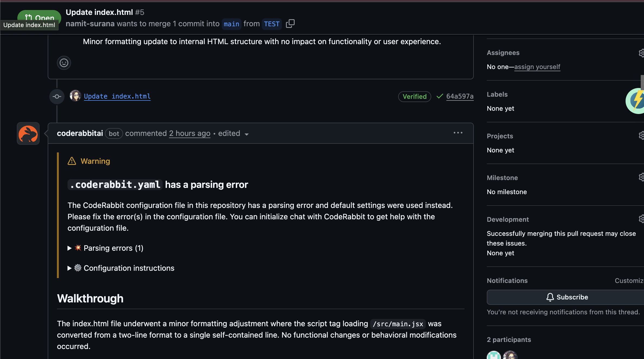This screenshot has width=644, height=359.
Task: Click the green commit status checkmark
Action: click(440, 96)
